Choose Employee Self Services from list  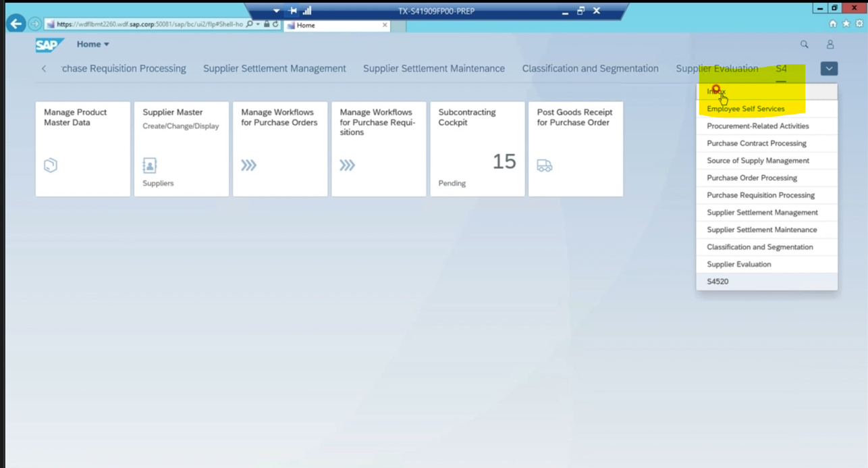[767, 109]
